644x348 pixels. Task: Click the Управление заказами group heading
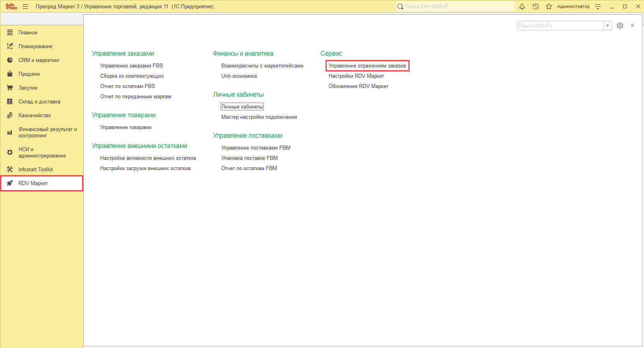click(123, 53)
